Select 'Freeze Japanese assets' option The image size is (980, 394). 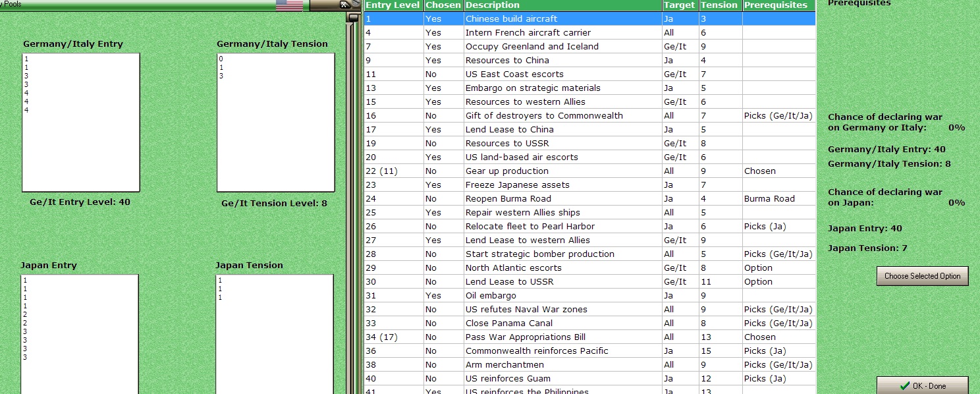(x=589, y=185)
